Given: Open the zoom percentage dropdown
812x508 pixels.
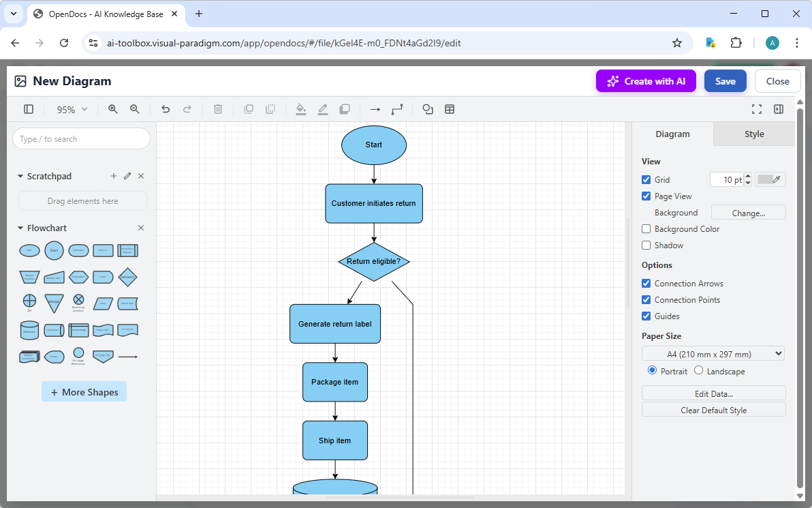Looking at the screenshot, I should coord(71,109).
